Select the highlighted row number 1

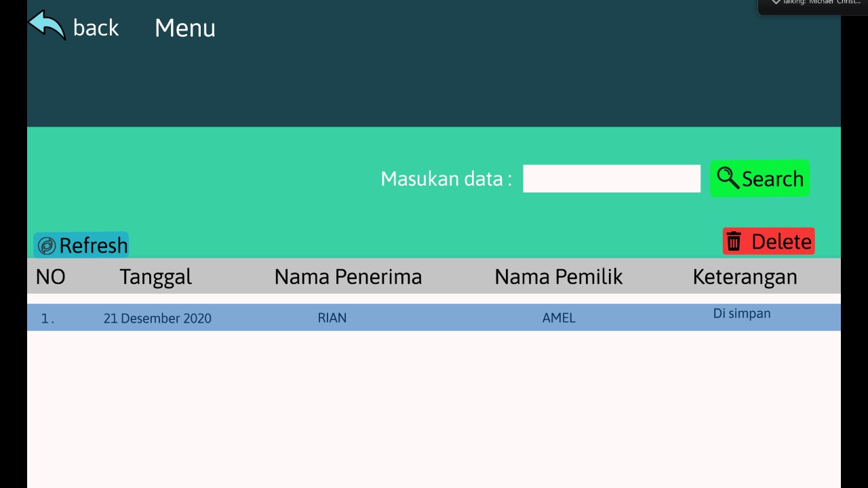point(45,317)
